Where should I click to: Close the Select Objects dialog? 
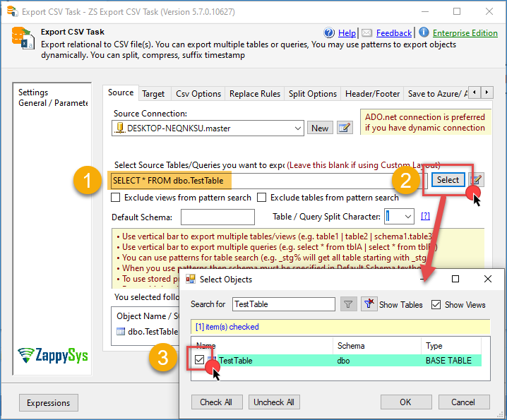[x=488, y=279]
